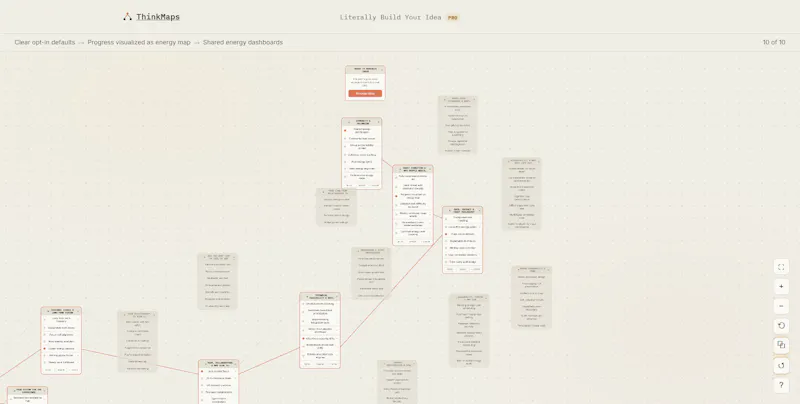Select 'Shared energy dashboards' breadcrumb

(x=243, y=42)
